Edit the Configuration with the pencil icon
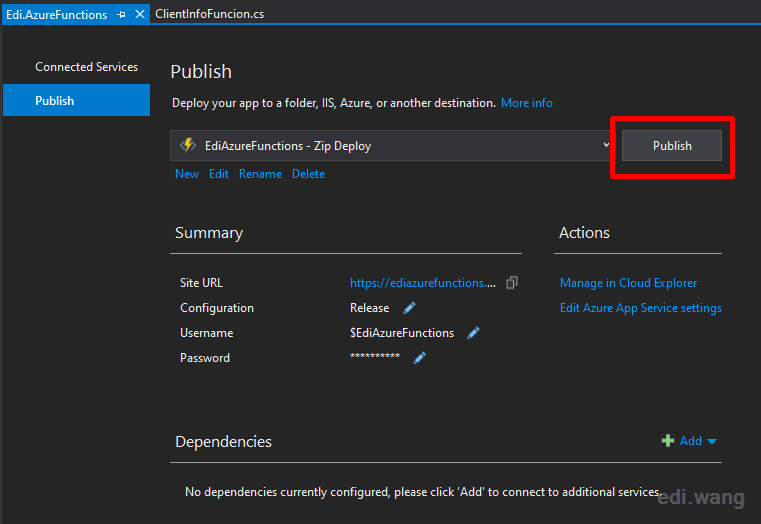Screen dimensions: 761x524 (409, 308)
